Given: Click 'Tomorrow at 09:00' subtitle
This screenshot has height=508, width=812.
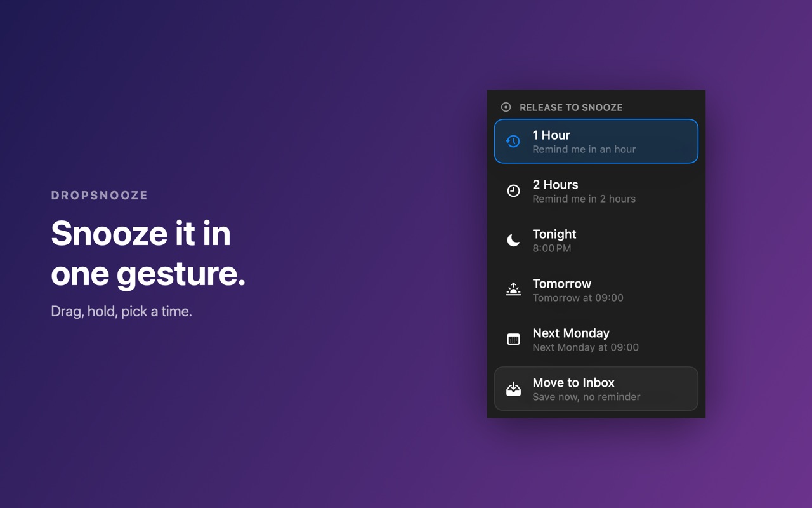Looking at the screenshot, I should point(578,298).
